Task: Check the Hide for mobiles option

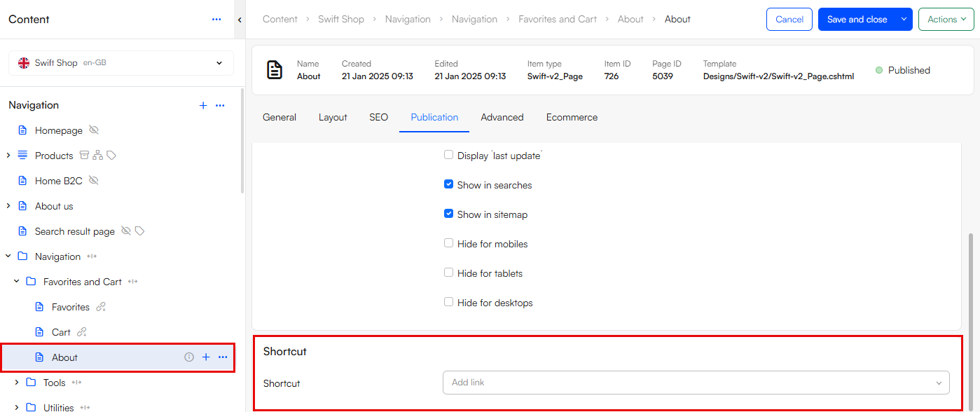Action: tap(448, 243)
